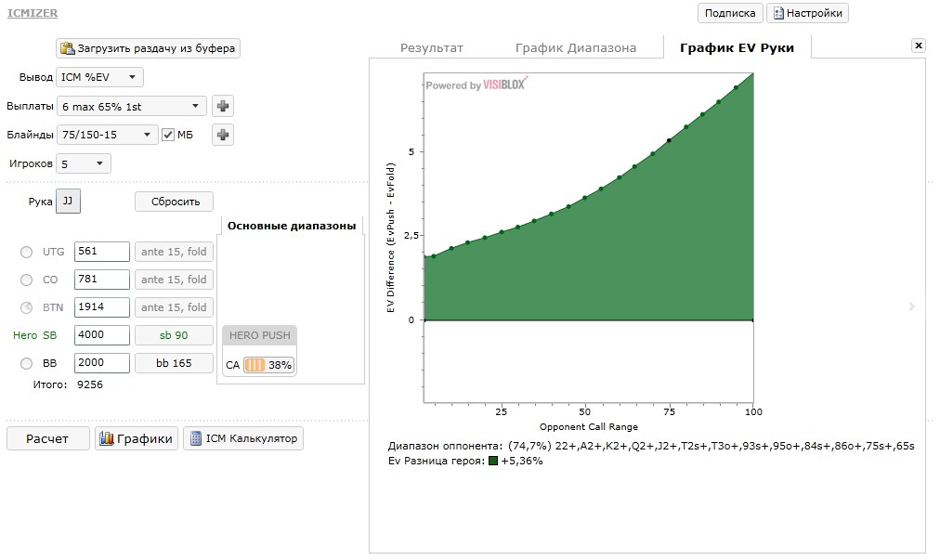Open Графики via its chart icon
Viewport: 940px width, 560px height.
[x=106, y=438]
